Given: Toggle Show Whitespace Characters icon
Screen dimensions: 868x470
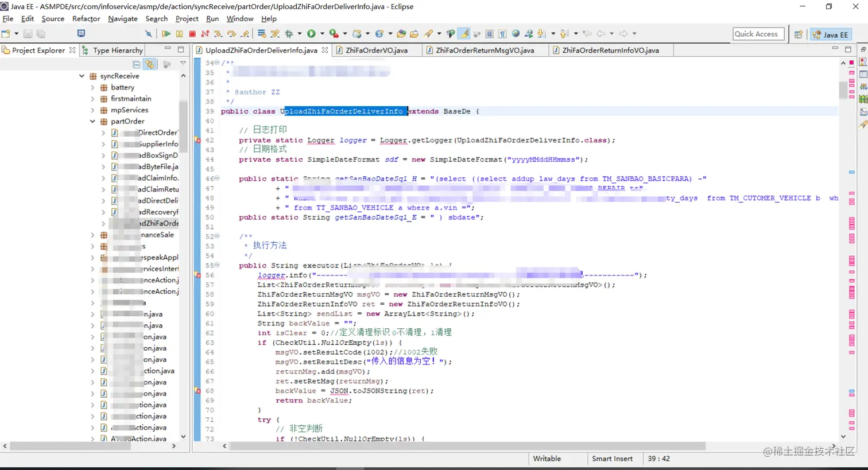Looking at the screenshot, I should tap(502, 34).
